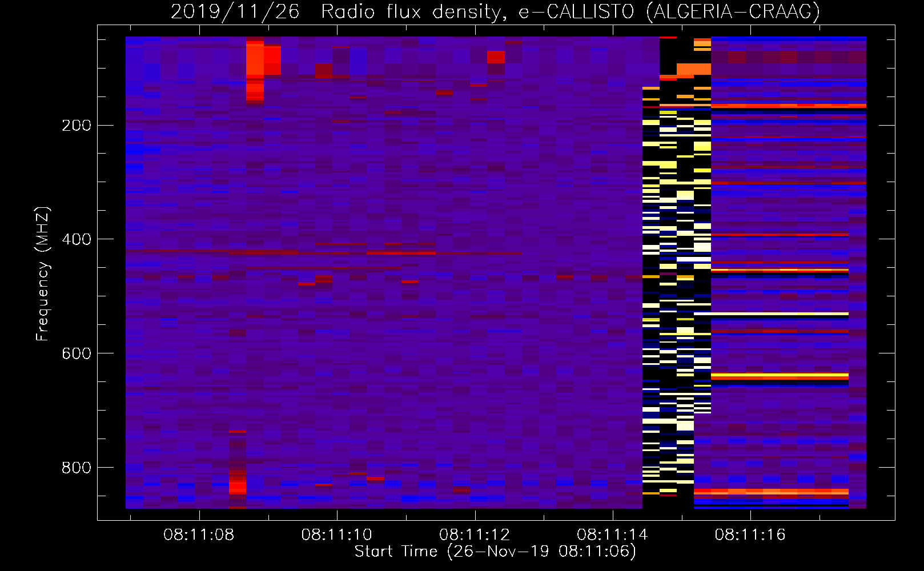Click the "Start Time (26-Nov-19 08:11:06)" axis label
Image resolution: width=924 pixels, height=571 pixels.
[x=495, y=552]
